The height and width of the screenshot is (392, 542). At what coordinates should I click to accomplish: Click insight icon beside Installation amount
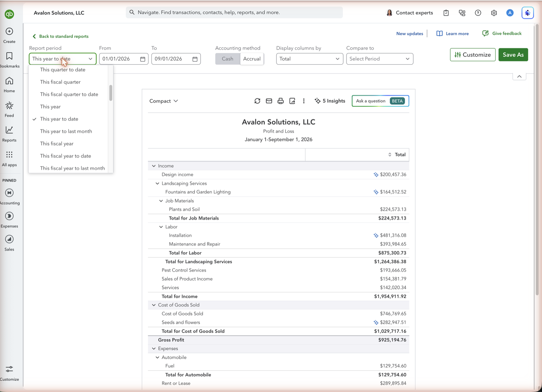[x=376, y=235]
